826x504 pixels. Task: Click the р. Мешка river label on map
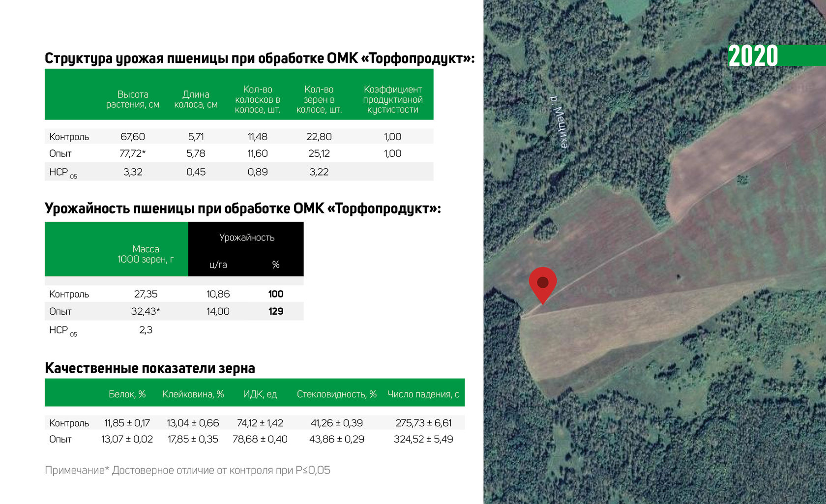[x=559, y=122]
